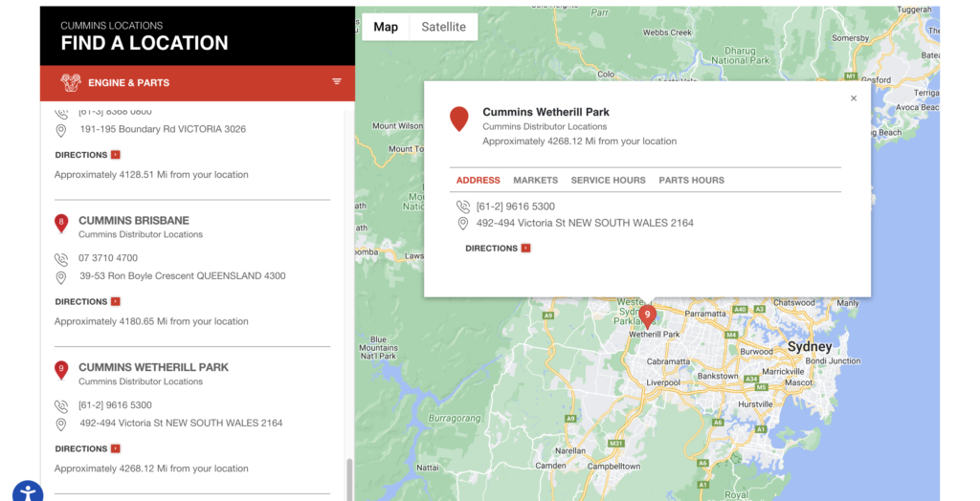This screenshot has height=501, width=980.
Task: Click phone icon beside listing [61-2] 9616 5300
Action: 60,406
